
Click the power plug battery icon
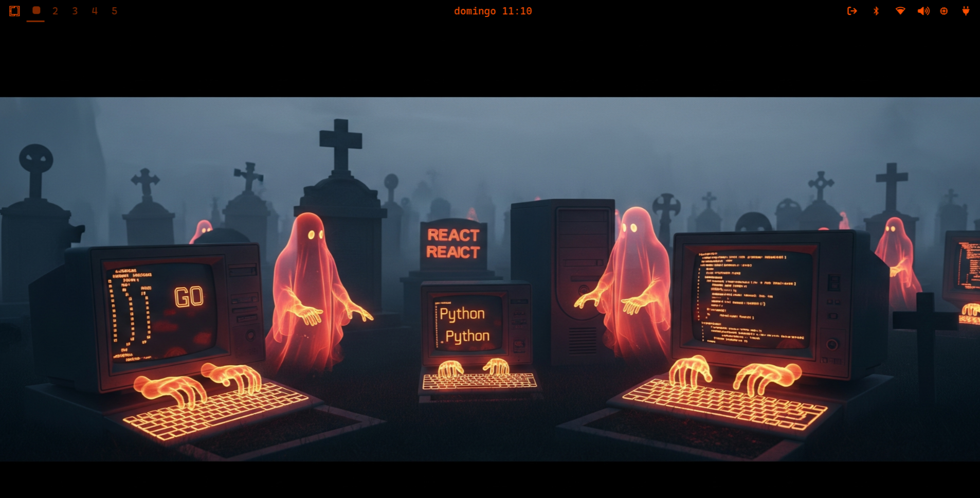coord(966,11)
